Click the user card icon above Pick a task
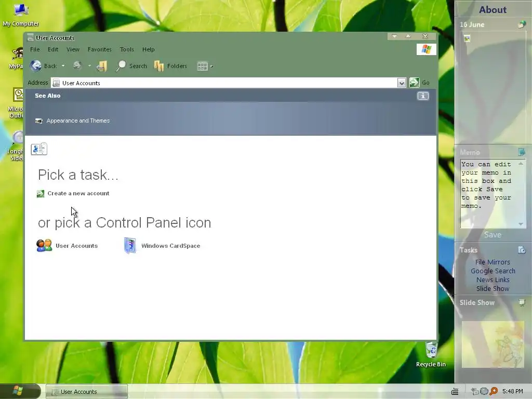Screen dimensions: 532x399 coord(39,149)
